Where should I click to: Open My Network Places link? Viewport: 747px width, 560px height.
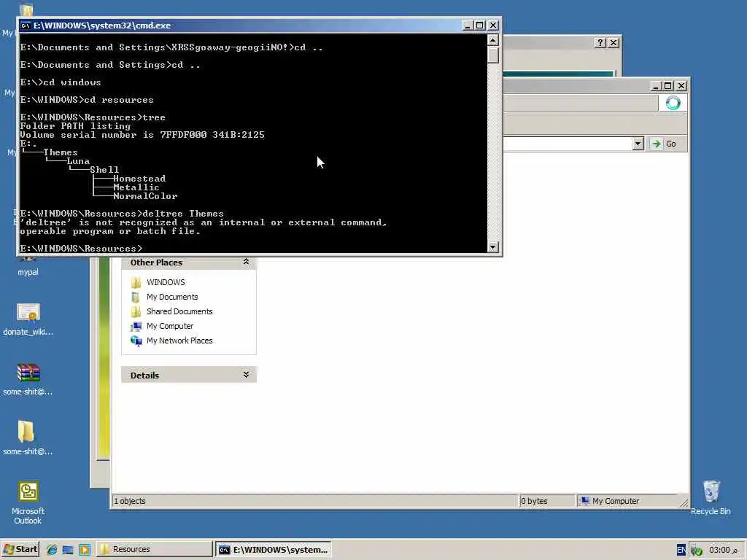click(x=179, y=341)
